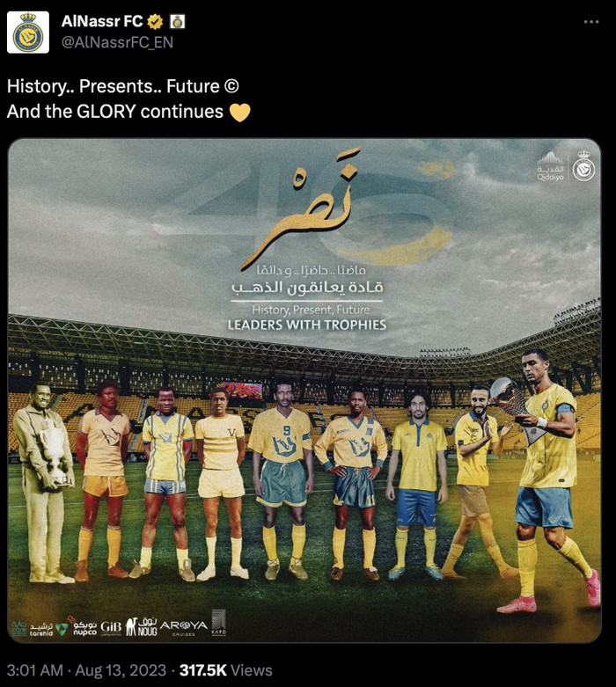Click the yellow heart emoji in the tweet
The height and width of the screenshot is (687, 616).
[240, 113]
